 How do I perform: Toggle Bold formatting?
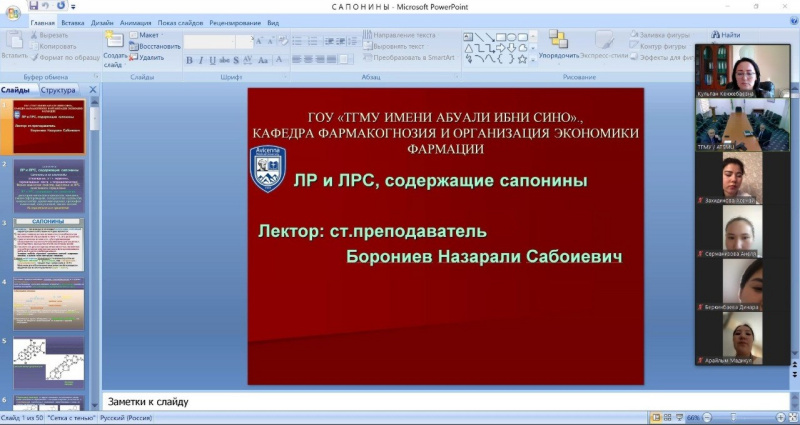point(189,60)
